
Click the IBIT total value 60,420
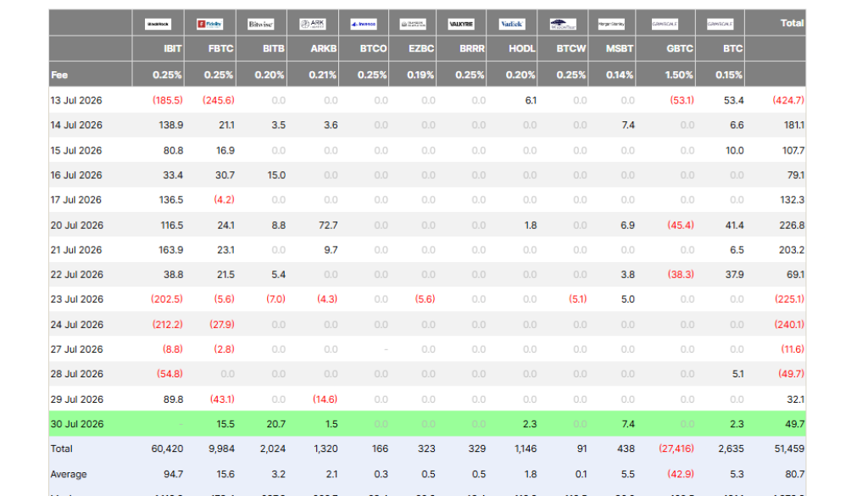(167, 449)
